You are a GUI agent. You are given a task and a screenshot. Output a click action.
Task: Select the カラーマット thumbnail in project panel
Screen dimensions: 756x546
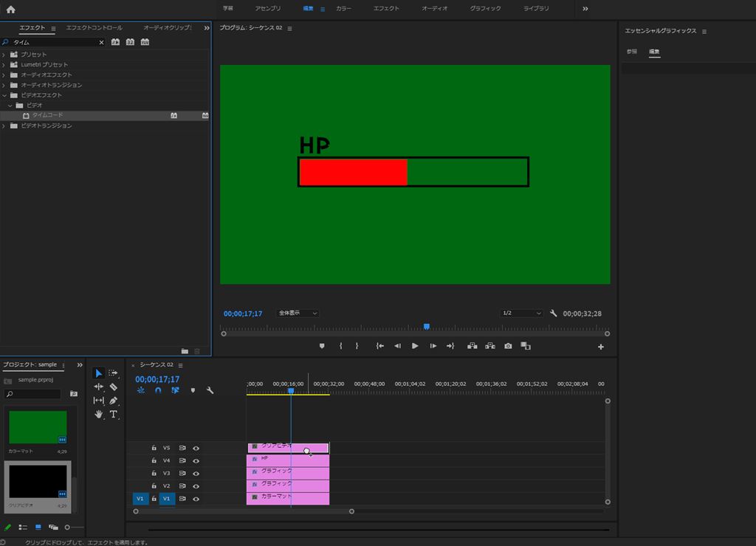[38, 427]
